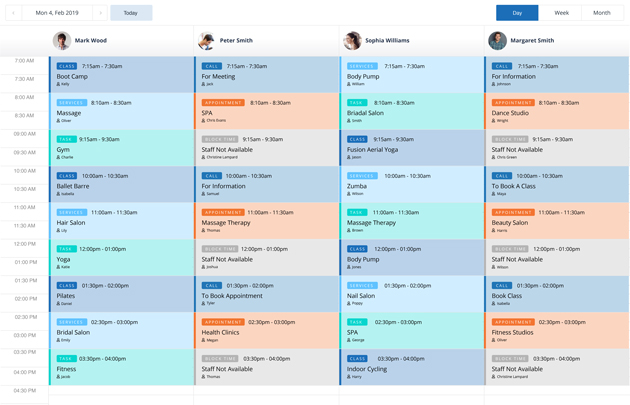Screen dimensions: 630x405
Task: Click the person icon beside Kelly in Boot Camp
Action: coord(59,85)
